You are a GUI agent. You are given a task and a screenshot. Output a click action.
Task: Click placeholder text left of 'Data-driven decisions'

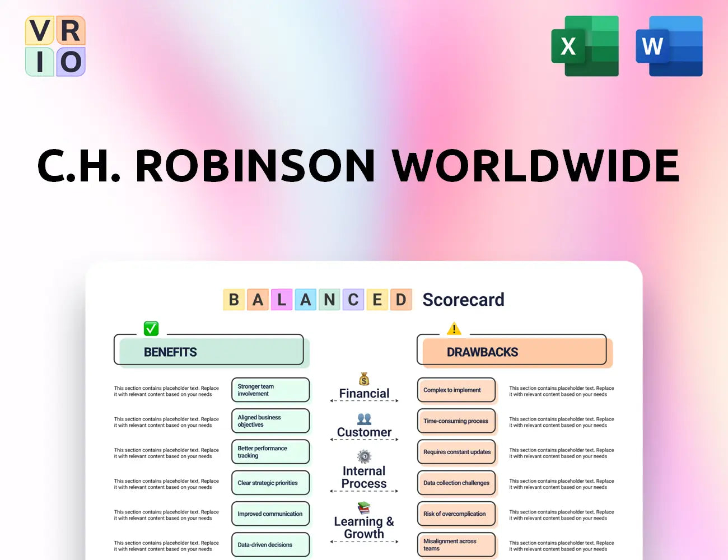tap(166, 545)
